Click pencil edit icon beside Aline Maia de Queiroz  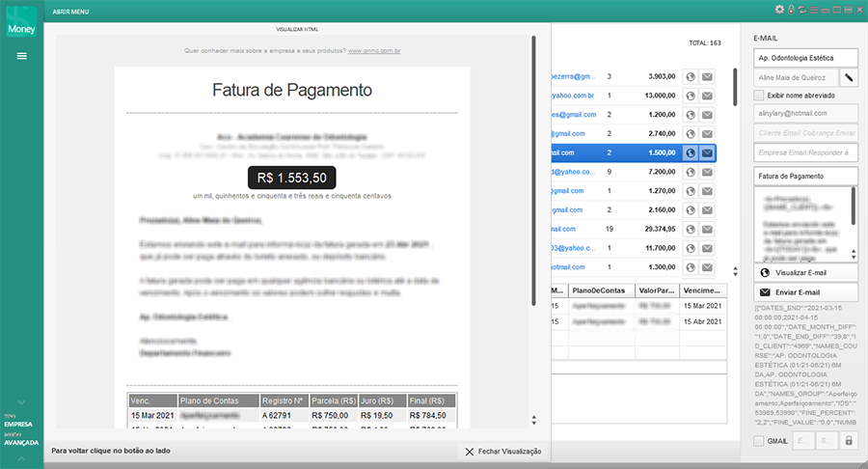pyautogui.click(x=849, y=77)
